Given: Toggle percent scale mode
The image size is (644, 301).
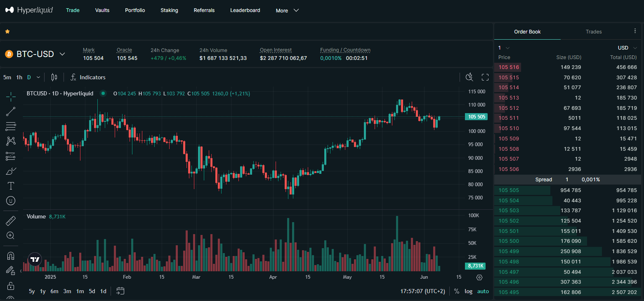Looking at the screenshot, I should tap(457, 291).
